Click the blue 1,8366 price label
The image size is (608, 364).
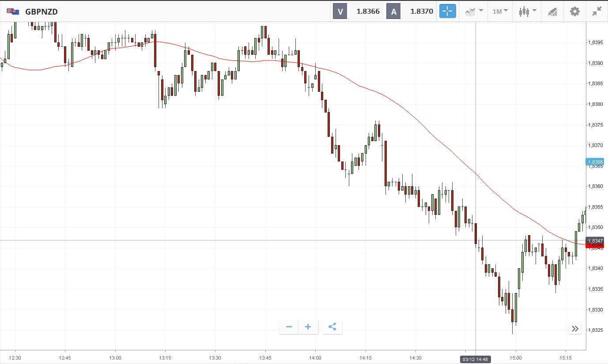tap(594, 162)
